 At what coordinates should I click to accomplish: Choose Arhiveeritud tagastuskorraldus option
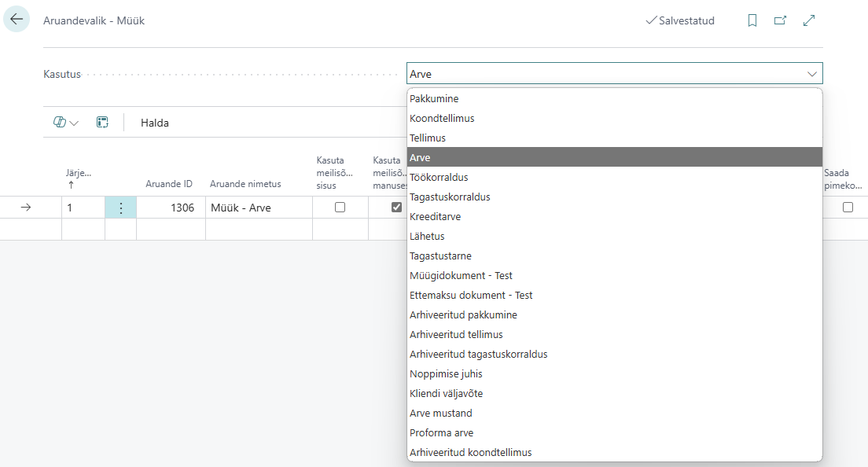tap(615, 354)
